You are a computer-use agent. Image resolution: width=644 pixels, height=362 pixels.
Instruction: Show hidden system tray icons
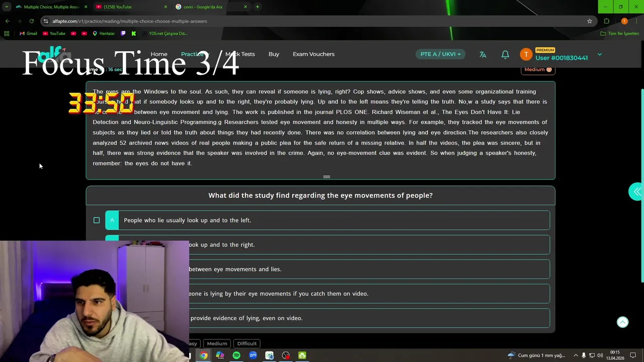click(576, 355)
